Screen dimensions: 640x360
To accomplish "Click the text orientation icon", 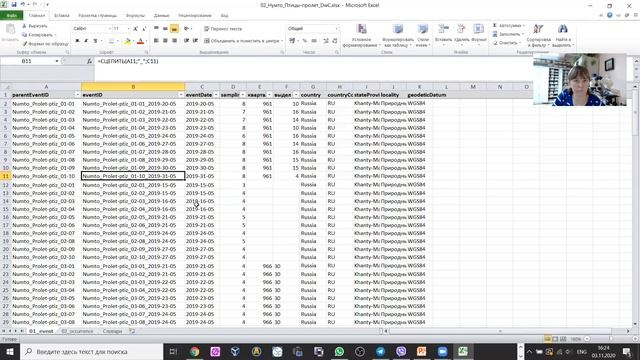I will 187,29.
